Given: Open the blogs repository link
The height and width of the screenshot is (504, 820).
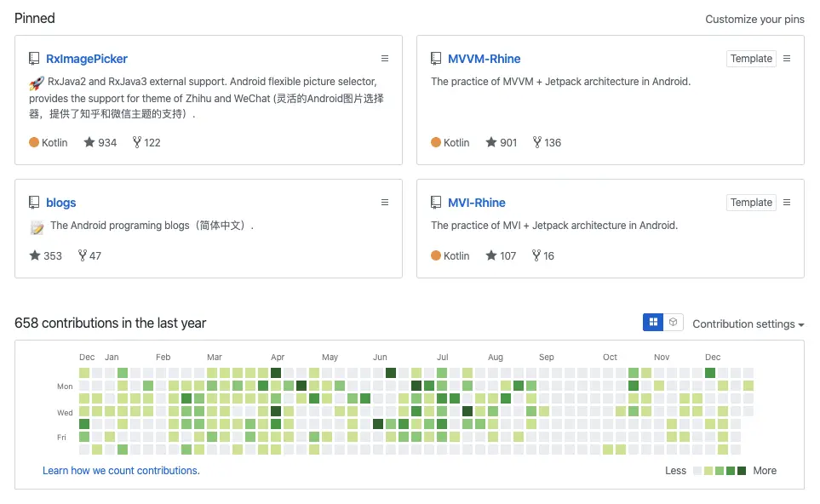Looking at the screenshot, I should 61,203.
